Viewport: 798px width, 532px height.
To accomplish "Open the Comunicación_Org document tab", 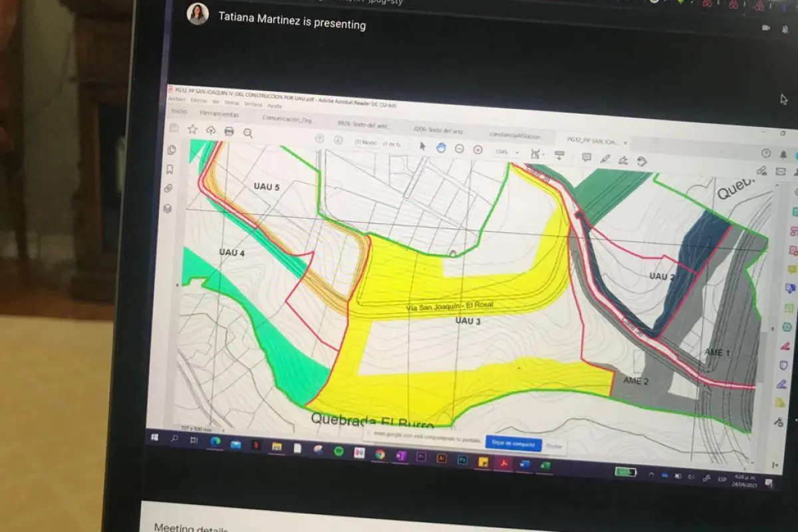I will [287, 119].
